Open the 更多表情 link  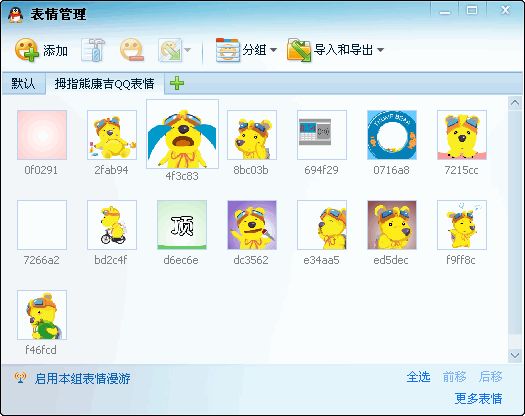pyautogui.click(x=478, y=399)
